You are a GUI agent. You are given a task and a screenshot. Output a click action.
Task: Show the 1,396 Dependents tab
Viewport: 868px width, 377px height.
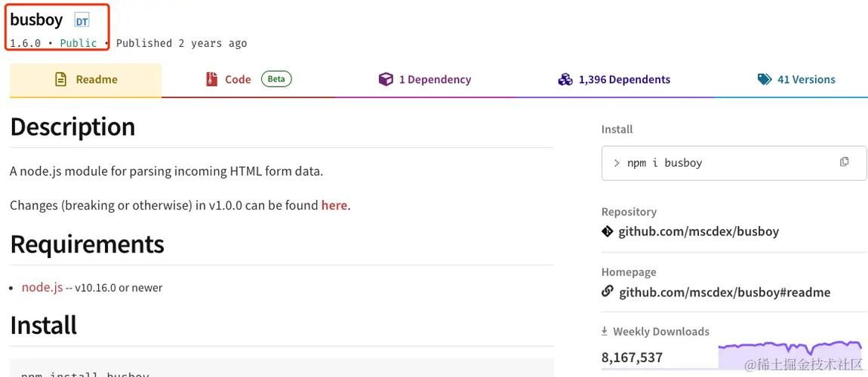pyautogui.click(x=614, y=80)
